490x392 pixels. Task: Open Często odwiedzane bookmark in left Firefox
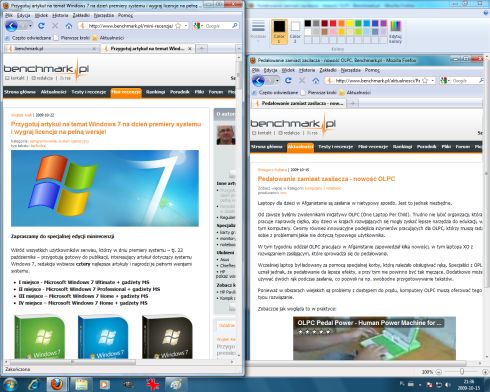pyautogui.click(x=28, y=38)
